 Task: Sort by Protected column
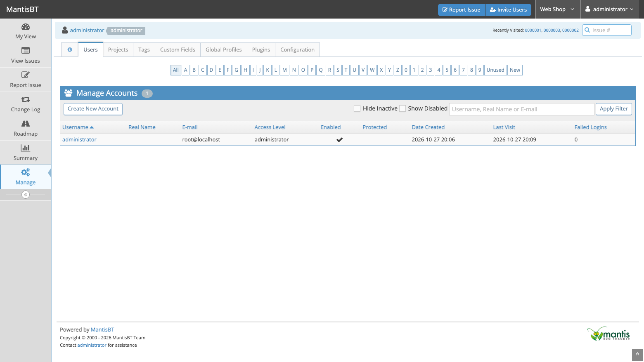tap(375, 127)
